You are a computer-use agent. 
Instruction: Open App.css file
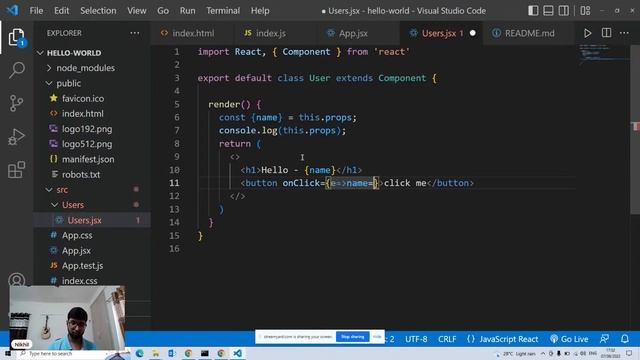click(x=77, y=235)
